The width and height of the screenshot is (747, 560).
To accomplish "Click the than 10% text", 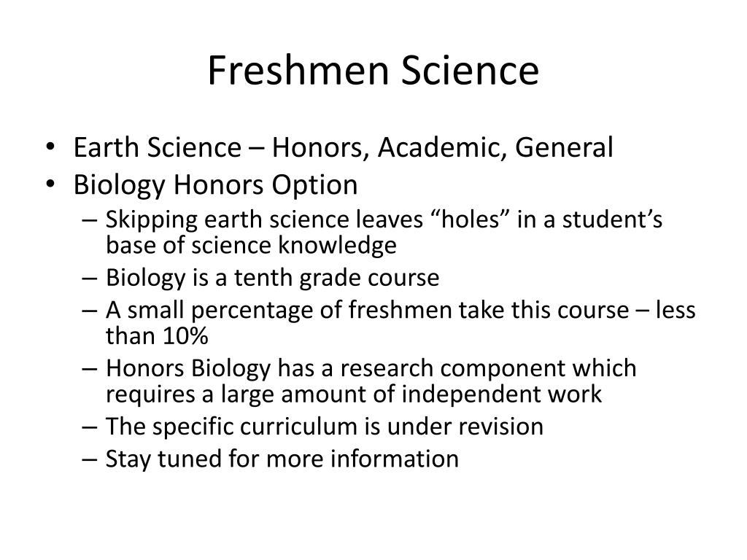I will tap(157, 335).
